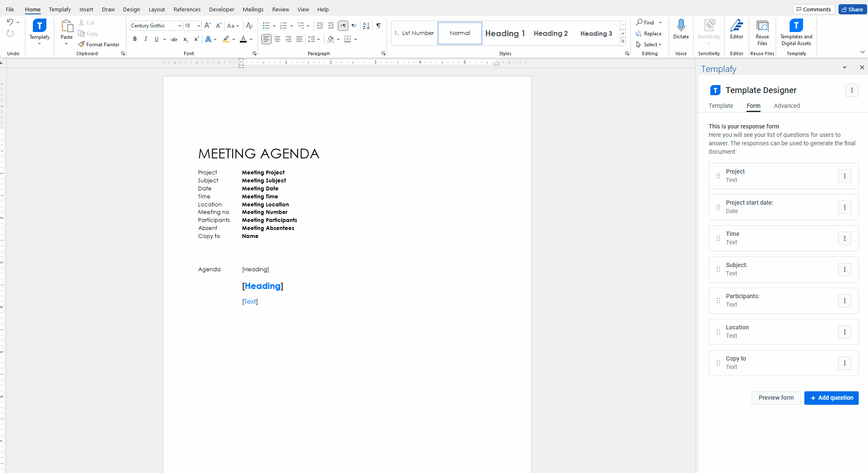Apply the red font color swatch
The height and width of the screenshot is (473, 868).
coord(243,39)
